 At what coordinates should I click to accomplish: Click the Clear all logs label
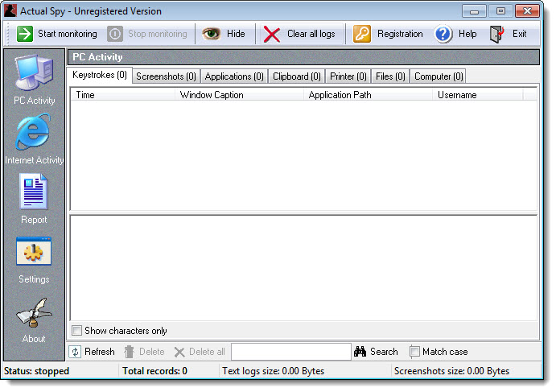311,34
